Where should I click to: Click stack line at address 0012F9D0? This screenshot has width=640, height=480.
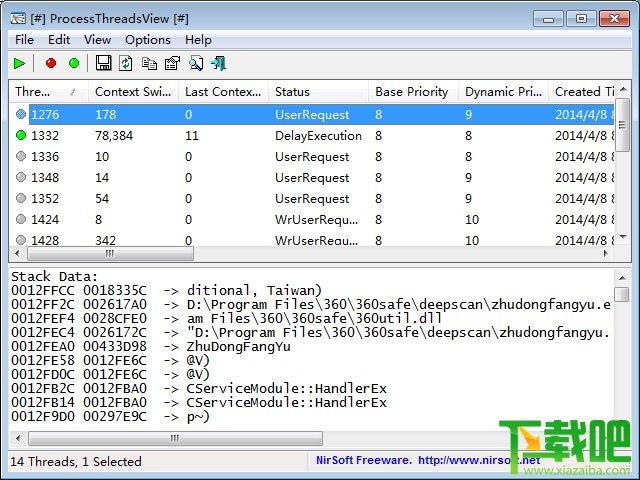(110, 417)
